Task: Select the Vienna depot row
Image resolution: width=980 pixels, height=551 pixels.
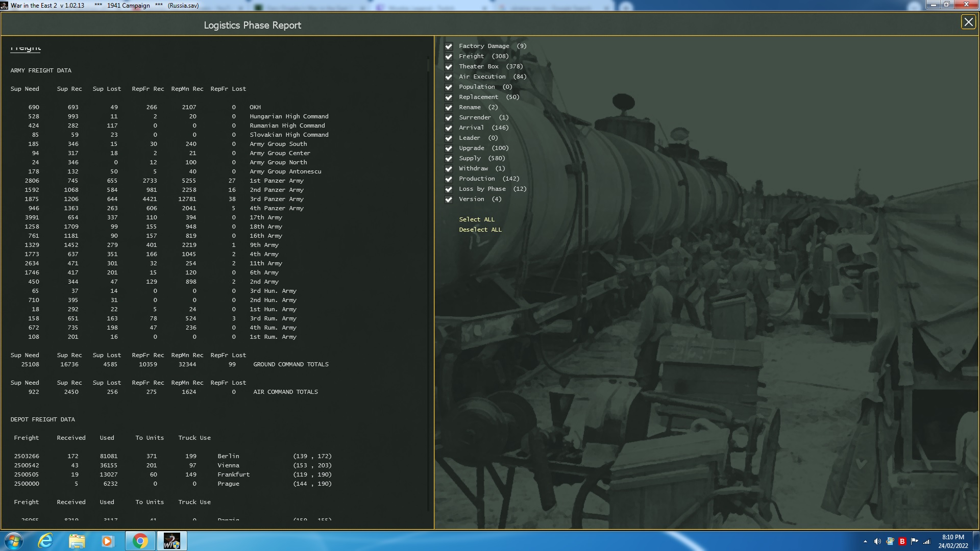Action: click(x=173, y=465)
